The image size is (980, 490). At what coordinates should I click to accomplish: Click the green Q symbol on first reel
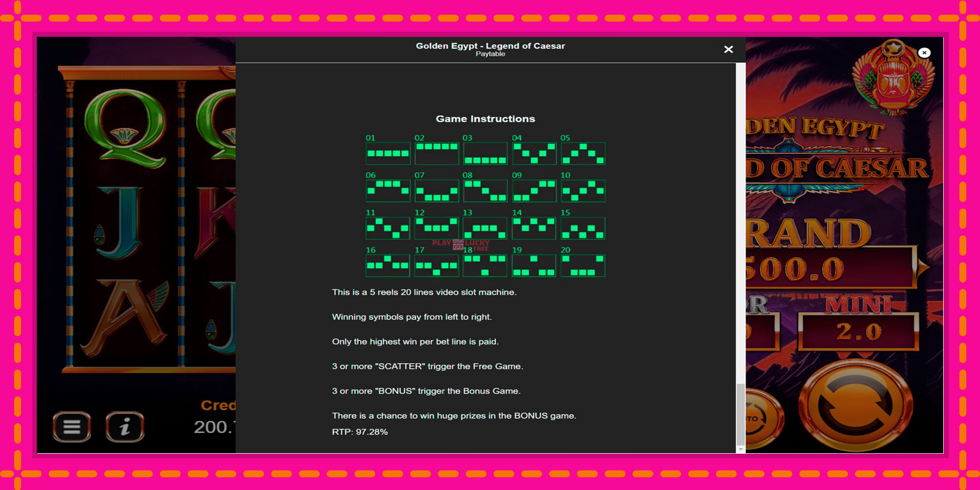coord(125,128)
